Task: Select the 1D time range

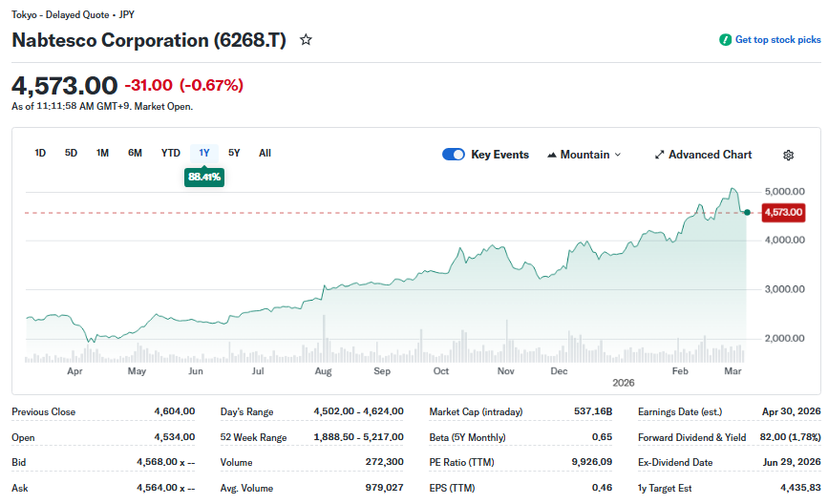Action: tap(40, 153)
